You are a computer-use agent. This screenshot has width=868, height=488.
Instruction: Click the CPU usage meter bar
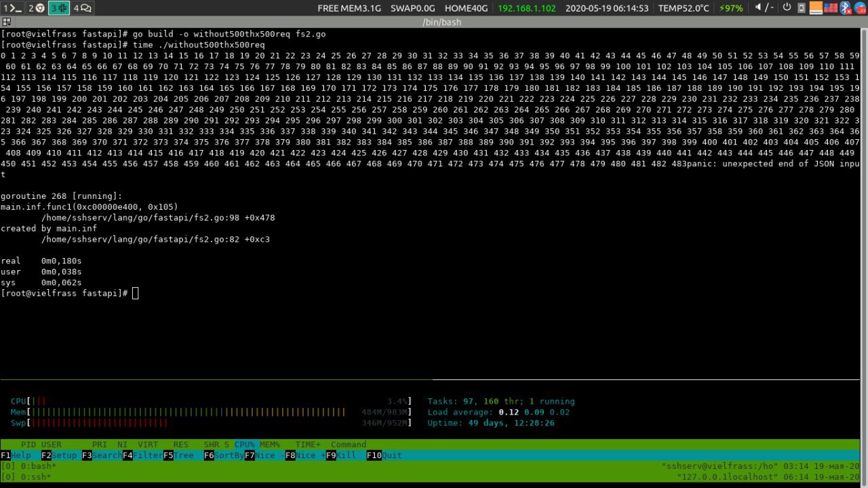click(211, 401)
